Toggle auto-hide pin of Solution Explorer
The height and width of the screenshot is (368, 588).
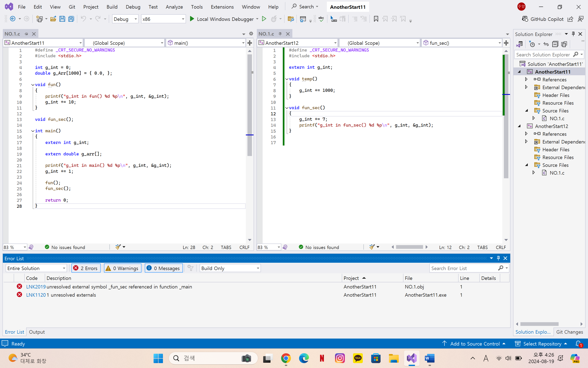point(573,34)
